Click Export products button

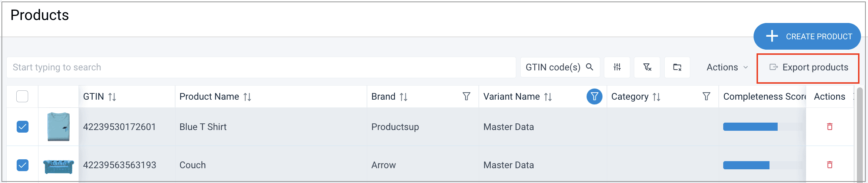click(808, 67)
